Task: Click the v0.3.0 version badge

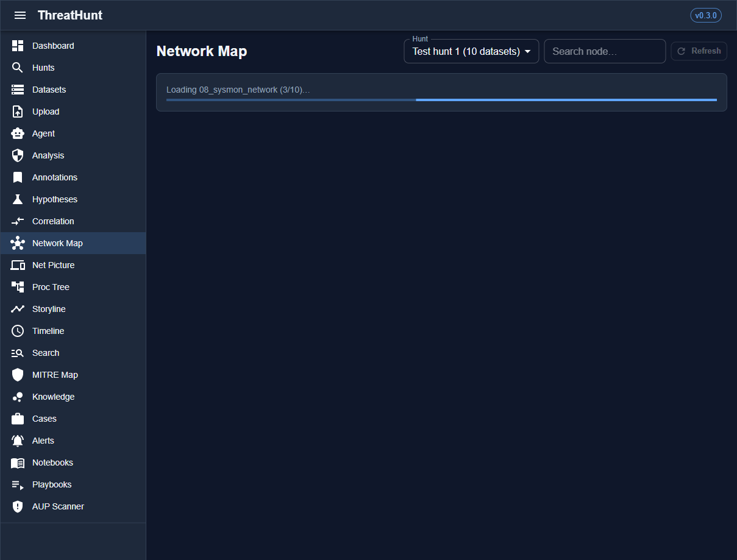Action: tap(705, 15)
